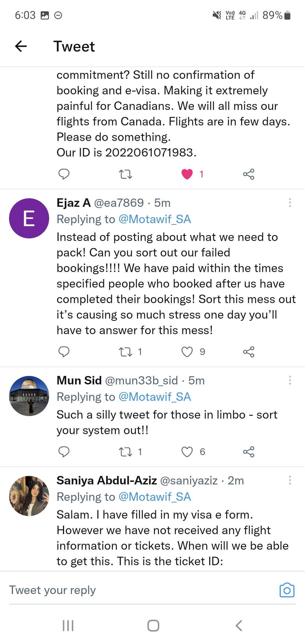Open @Motawif_SA link in Ejaz's reply
This screenshot has height=644, width=305.
point(155,219)
